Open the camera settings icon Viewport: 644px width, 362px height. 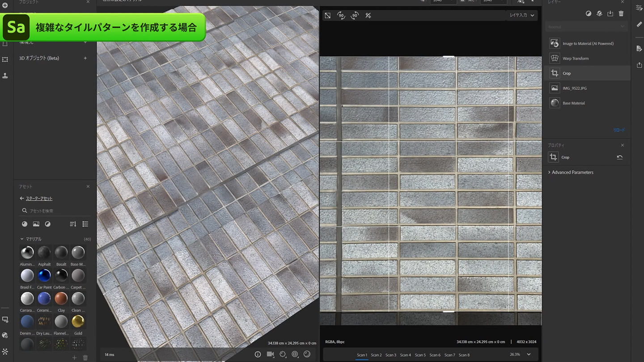pos(270,354)
